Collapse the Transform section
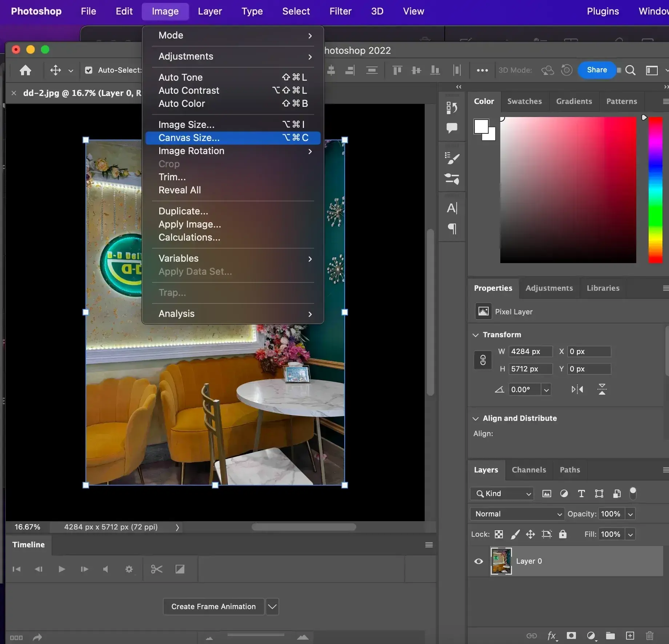 (x=476, y=335)
